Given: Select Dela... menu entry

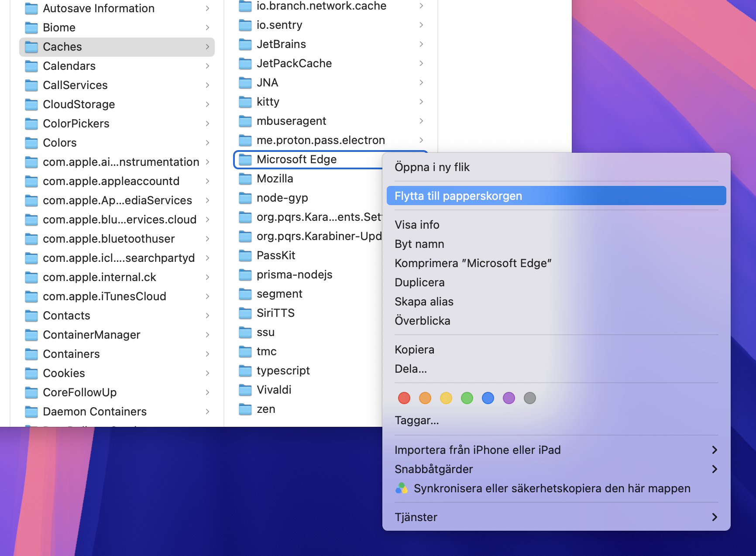Looking at the screenshot, I should (x=557, y=369).
